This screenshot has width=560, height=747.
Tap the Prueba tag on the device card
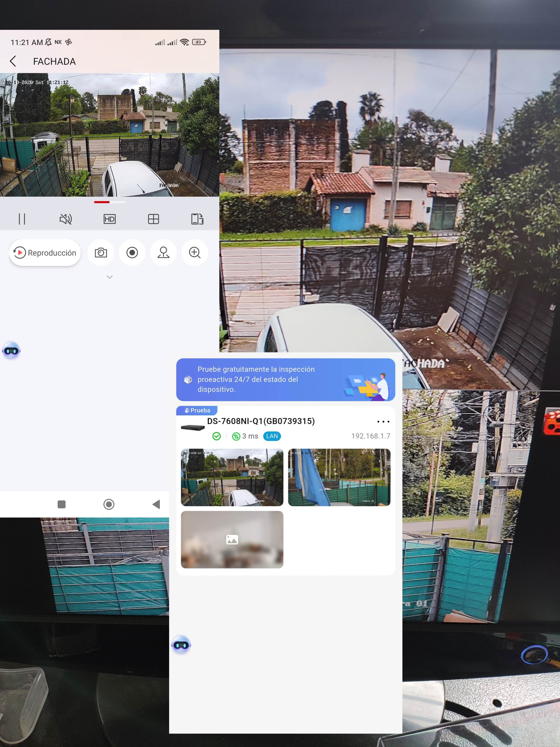pos(197,410)
